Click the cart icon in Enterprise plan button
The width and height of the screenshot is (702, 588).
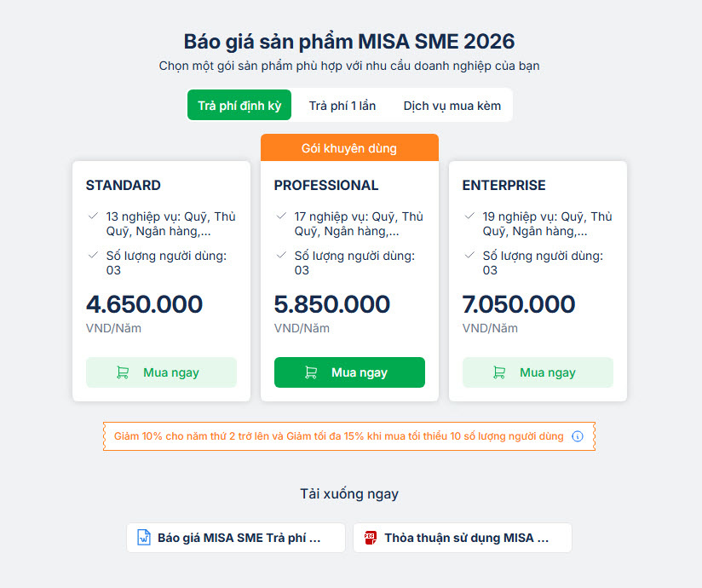coord(499,372)
